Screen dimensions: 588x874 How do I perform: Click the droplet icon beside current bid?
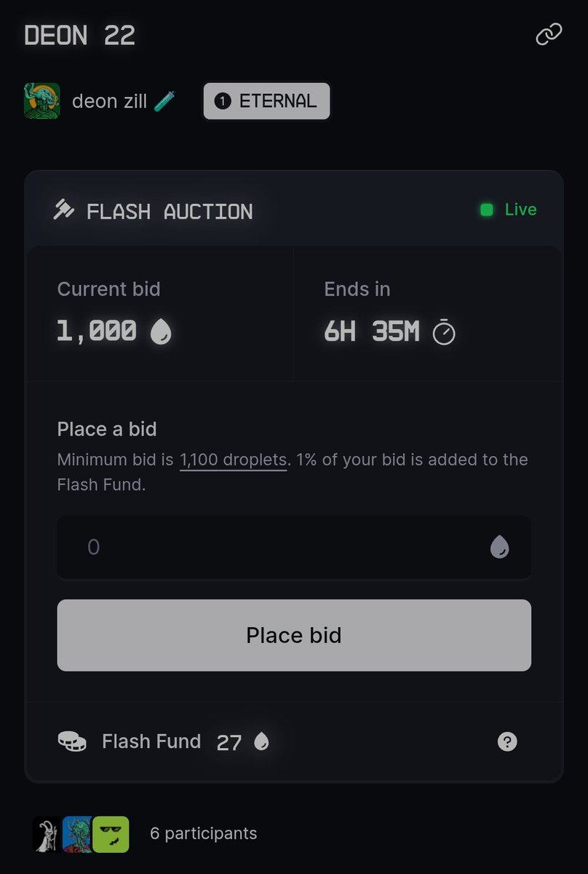coord(160,333)
